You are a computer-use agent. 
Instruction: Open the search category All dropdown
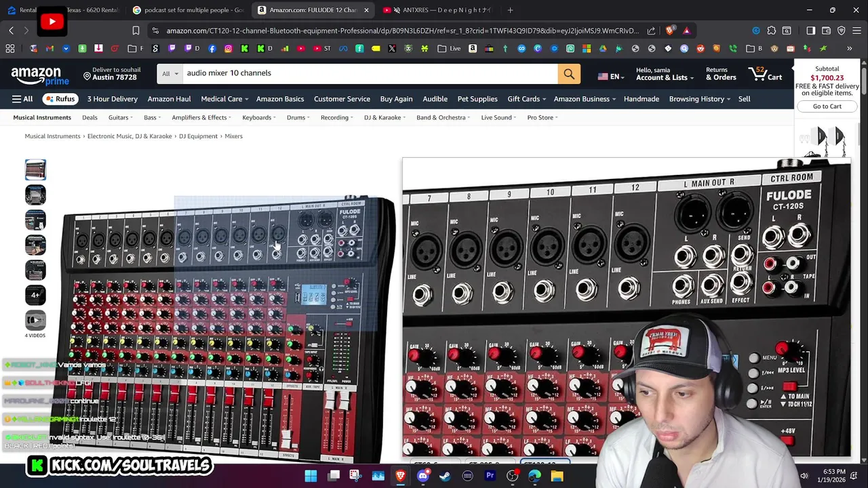[170, 73]
